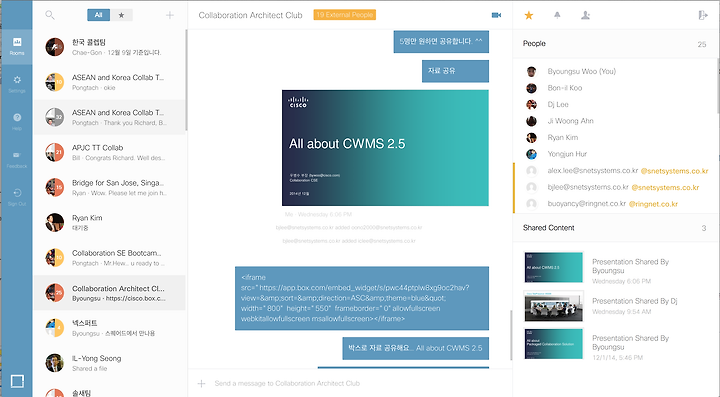The height and width of the screenshot is (397, 720).
Task: Click Yongjun Hur's avatar in People
Action: 531,154
